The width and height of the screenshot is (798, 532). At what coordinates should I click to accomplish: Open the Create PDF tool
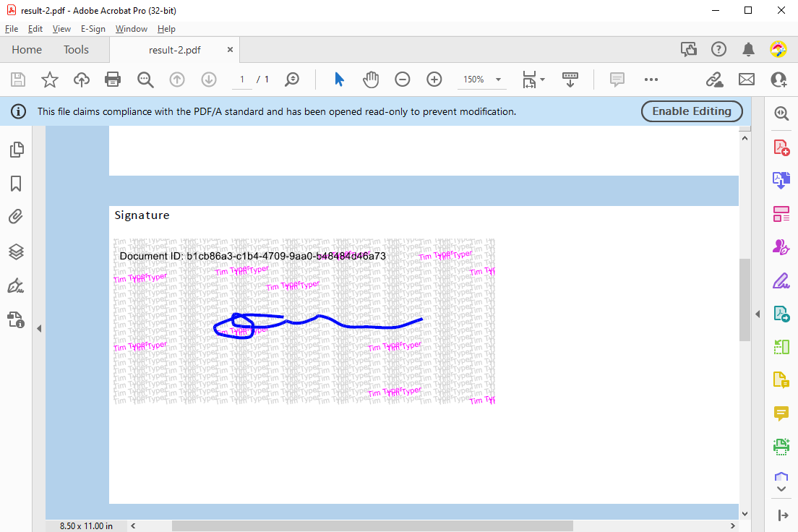coord(781,147)
